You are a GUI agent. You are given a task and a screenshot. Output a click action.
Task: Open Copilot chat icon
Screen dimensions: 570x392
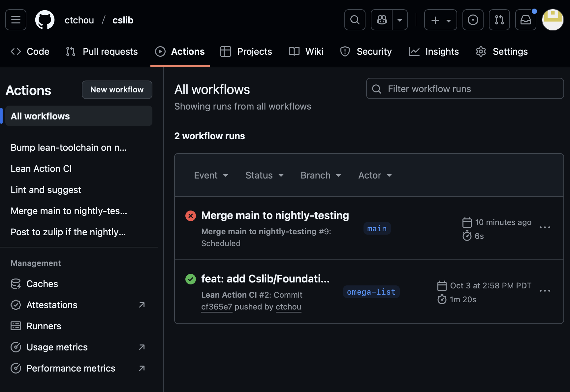point(382,20)
